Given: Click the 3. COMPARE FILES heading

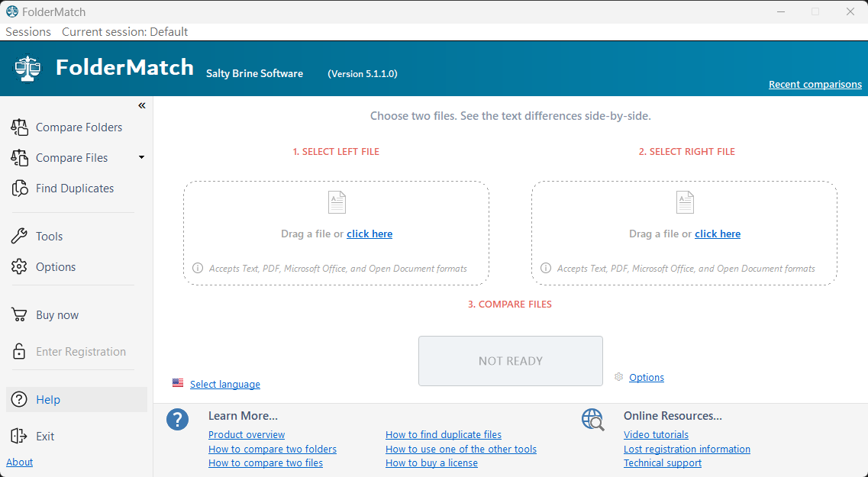Looking at the screenshot, I should [510, 305].
